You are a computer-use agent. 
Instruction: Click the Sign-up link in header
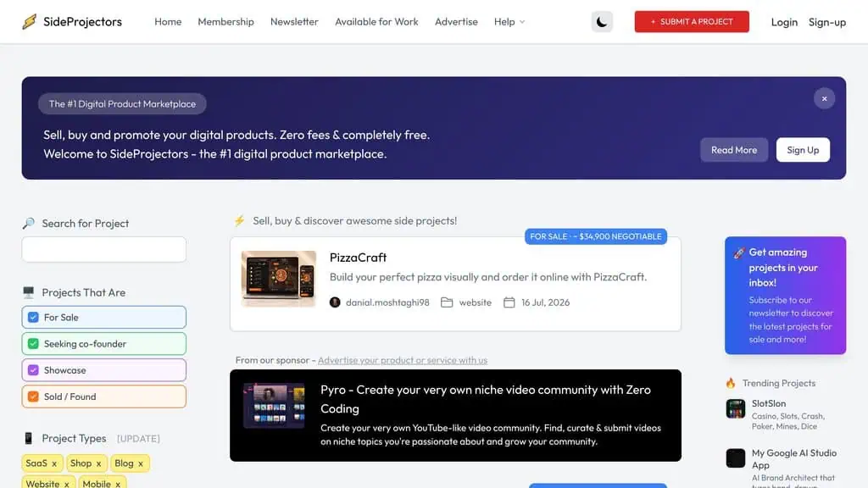tap(827, 22)
